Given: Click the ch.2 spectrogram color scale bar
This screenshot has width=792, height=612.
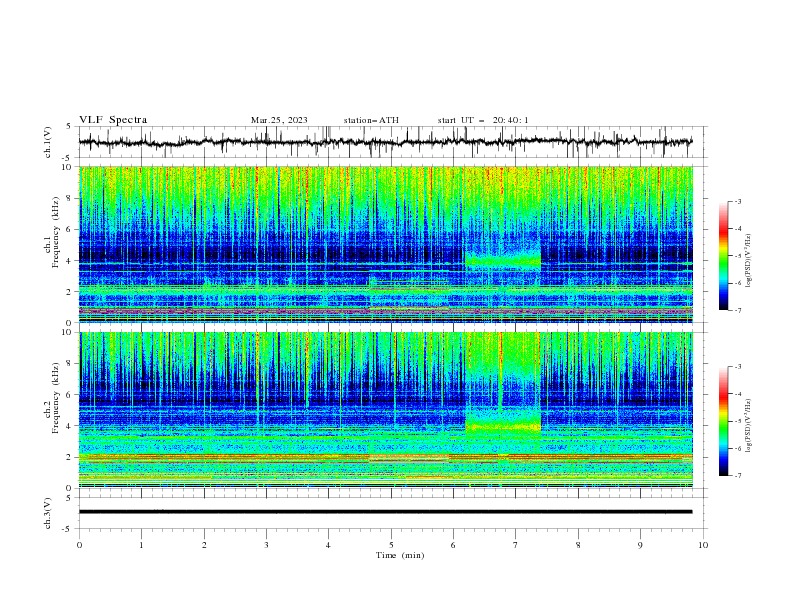Looking at the screenshot, I should 723,421.
